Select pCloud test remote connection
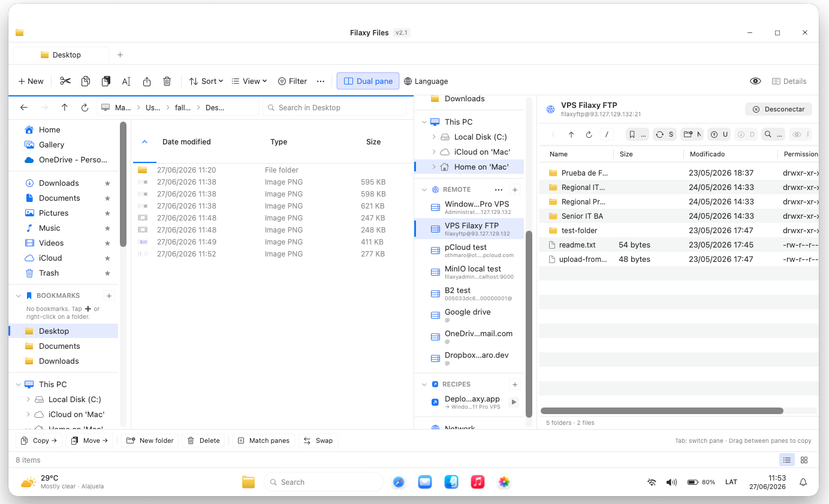829x504 pixels. point(469,250)
